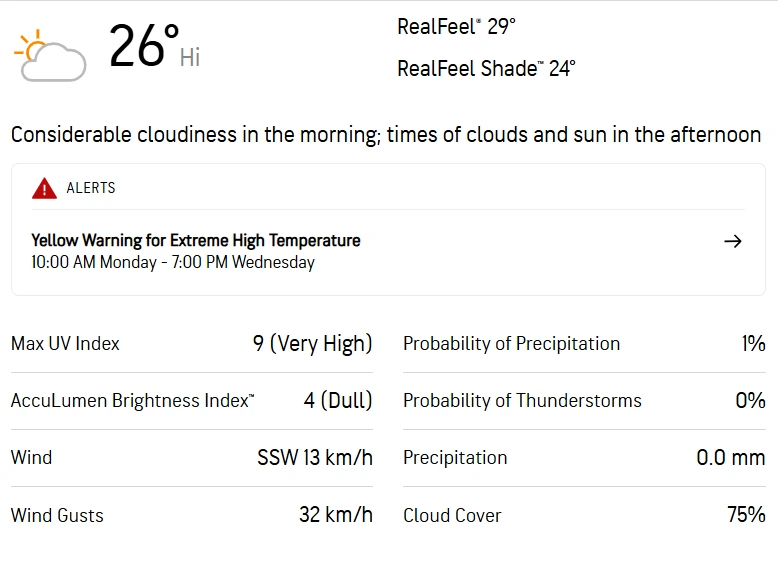Screen dimensions: 778x569
Task: Click the partly sunny weather icon
Action: (50, 56)
